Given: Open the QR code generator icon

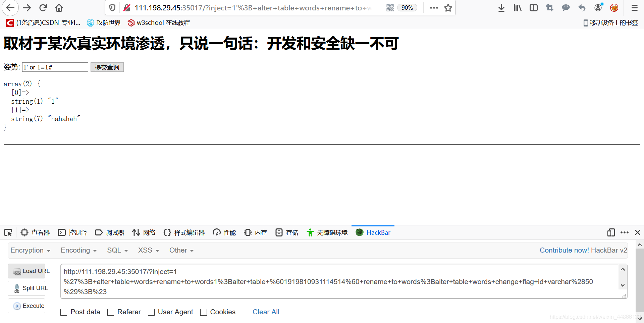Looking at the screenshot, I should [390, 8].
